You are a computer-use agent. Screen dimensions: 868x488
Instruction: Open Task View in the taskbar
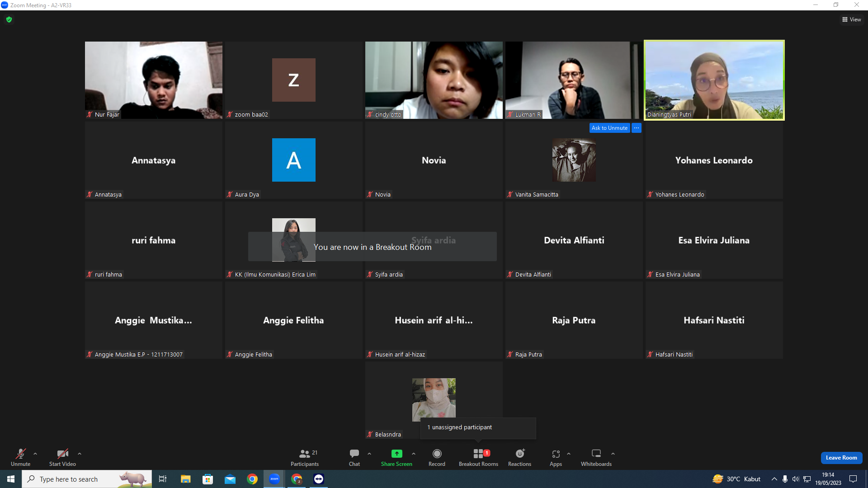tap(163, 479)
